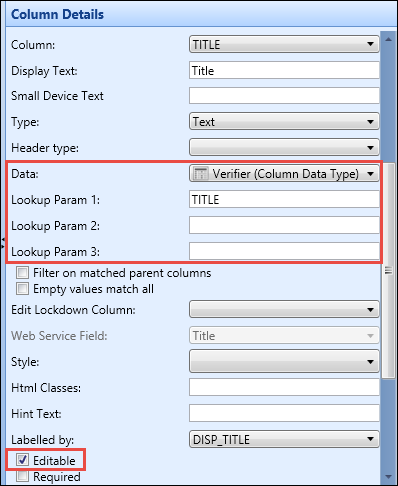Click the table icon in Data dropdown
Viewport: 398px width, 486px height.
coord(201,174)
